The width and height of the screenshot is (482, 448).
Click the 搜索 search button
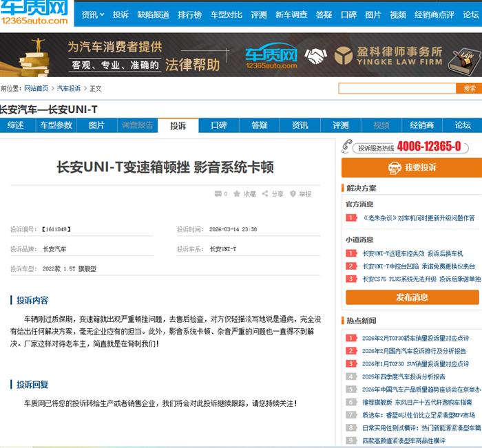pyautogui.click(x=469, y=88)
